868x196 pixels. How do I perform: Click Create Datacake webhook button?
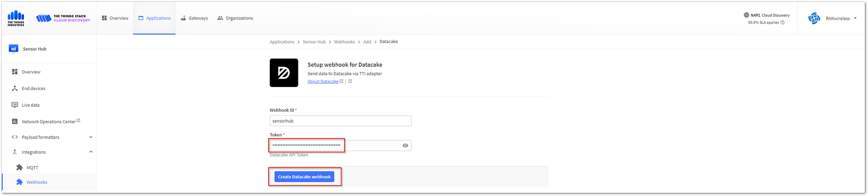click(304, 177)
